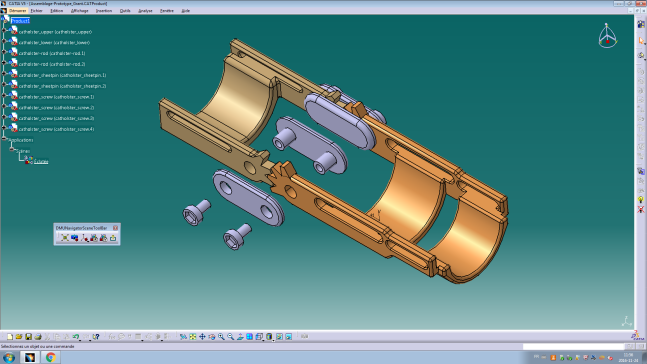The width and height of the screenshot is (647, 364).
Task: Expand the cathelster_upper tree node
Action: click(4, 31)
